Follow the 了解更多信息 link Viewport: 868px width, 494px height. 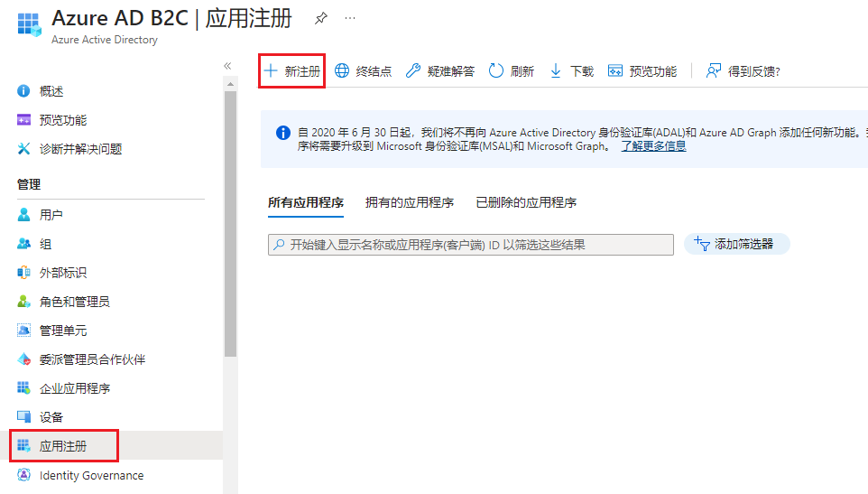pos(653,146)
